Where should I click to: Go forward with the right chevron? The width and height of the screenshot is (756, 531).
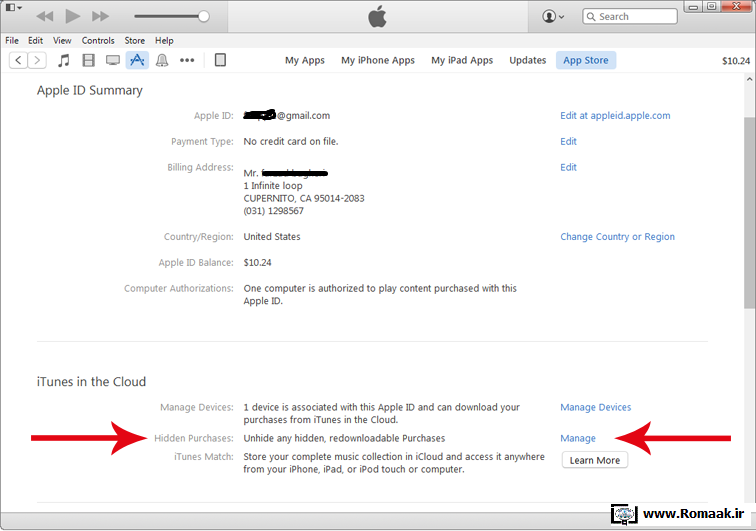pos(37,60)
